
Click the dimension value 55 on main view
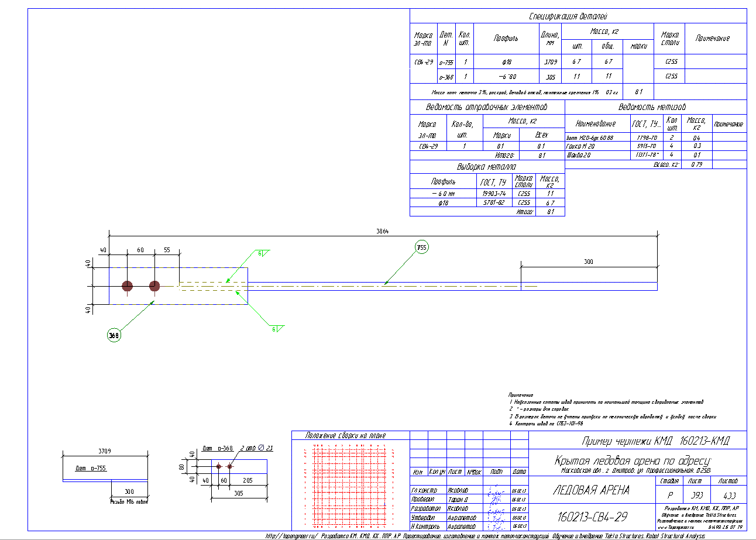point(166,250)
